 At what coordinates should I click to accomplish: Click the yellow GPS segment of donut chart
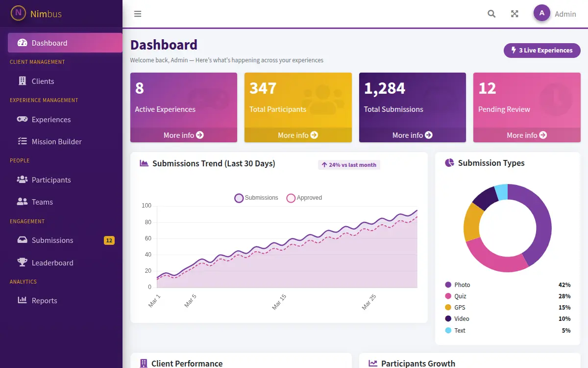pos(472,221)
